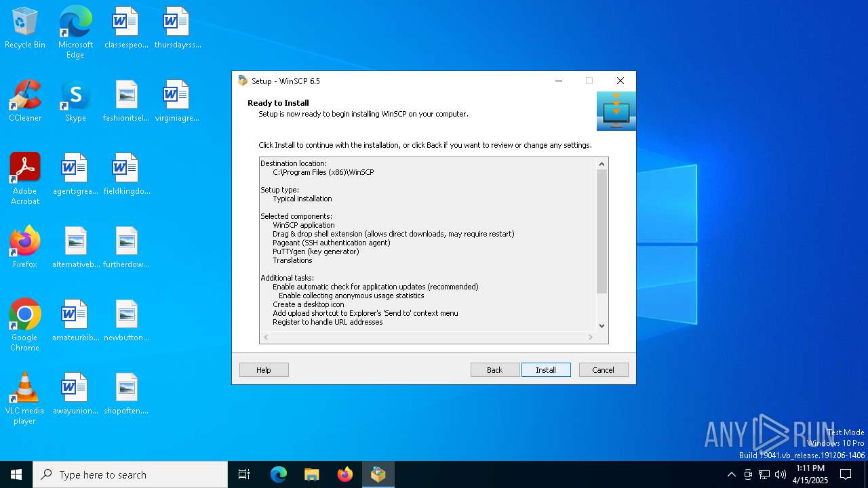The image size is (868, 488).
Task: Click the volume icon in system tray
Action: coord(781,474)
